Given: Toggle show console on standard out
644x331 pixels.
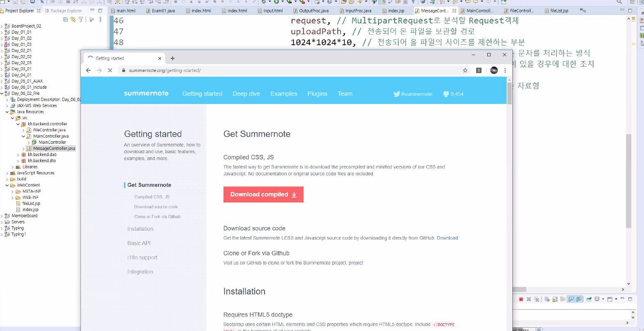Looking at the screenshot, I should coord(571,299).
